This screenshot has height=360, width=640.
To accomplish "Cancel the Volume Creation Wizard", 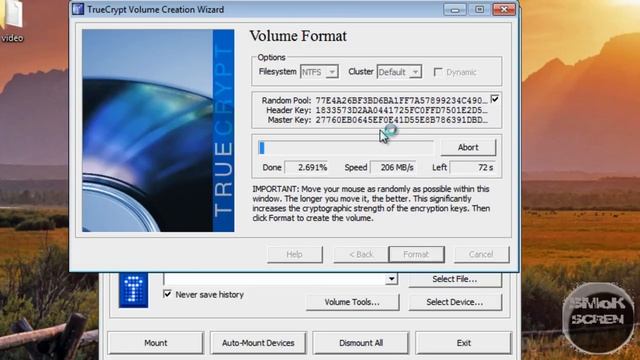I will (x=482, y=254).
